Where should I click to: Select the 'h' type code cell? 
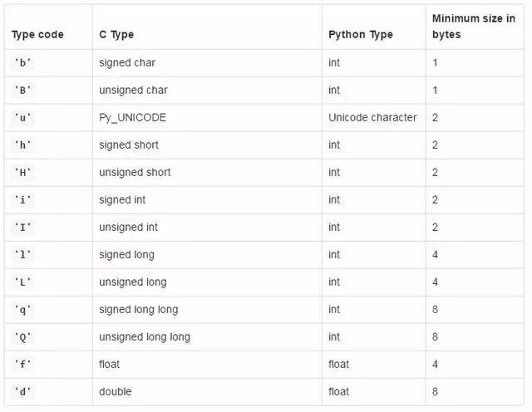22,145
